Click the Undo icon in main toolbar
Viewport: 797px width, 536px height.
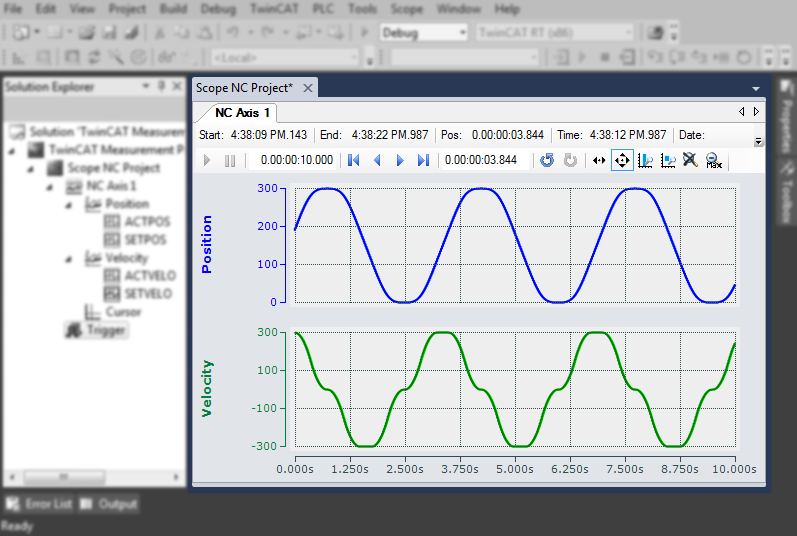coord(233,33)
